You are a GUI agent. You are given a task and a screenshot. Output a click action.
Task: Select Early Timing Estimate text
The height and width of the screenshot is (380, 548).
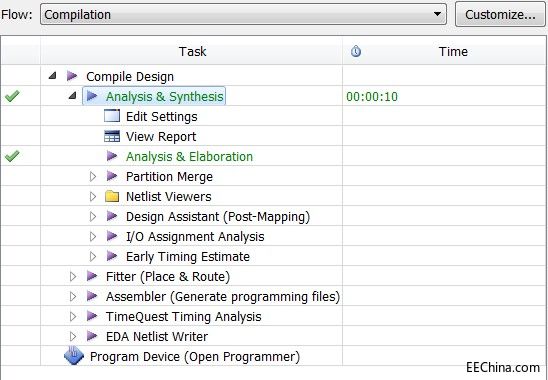(x=188, y=257)
